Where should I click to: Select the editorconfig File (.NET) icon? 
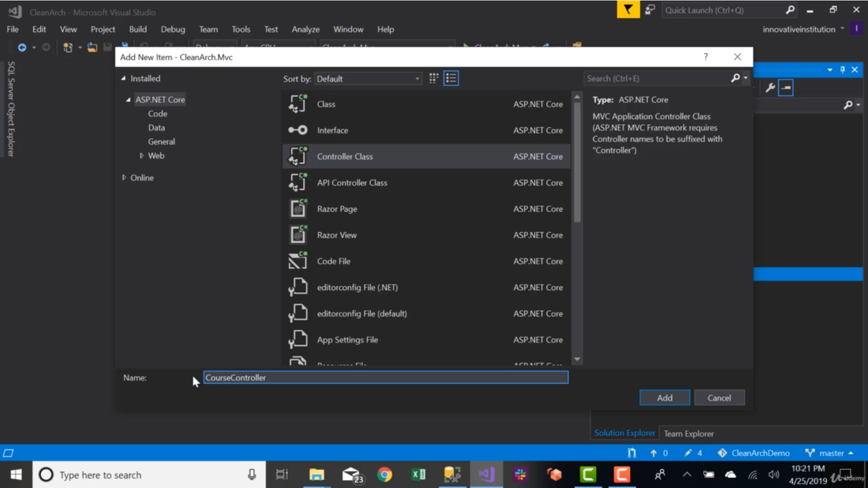298,287
